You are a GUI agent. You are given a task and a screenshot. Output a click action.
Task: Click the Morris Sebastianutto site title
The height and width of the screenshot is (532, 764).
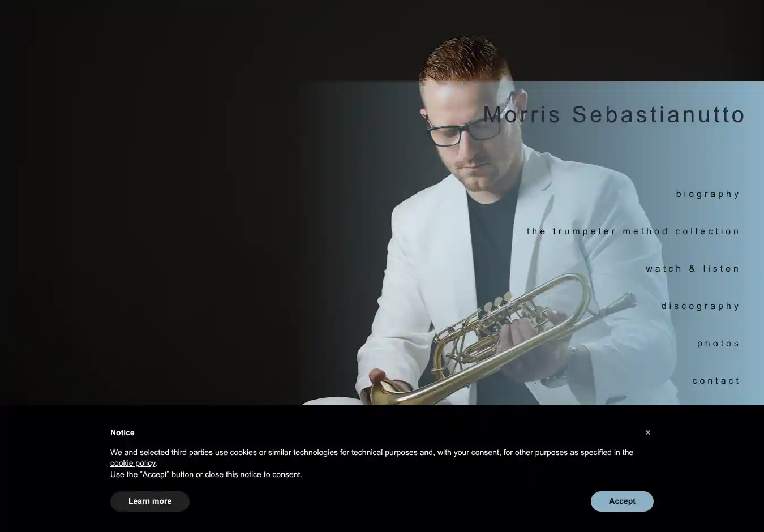[x=614, y=114]
